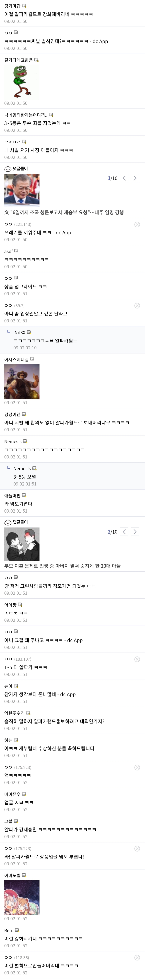Open the gallog icon next to 길가다레고밟음
Viewport: 145px width, 980px height.
pyautogui.click(x=37, y=60)
